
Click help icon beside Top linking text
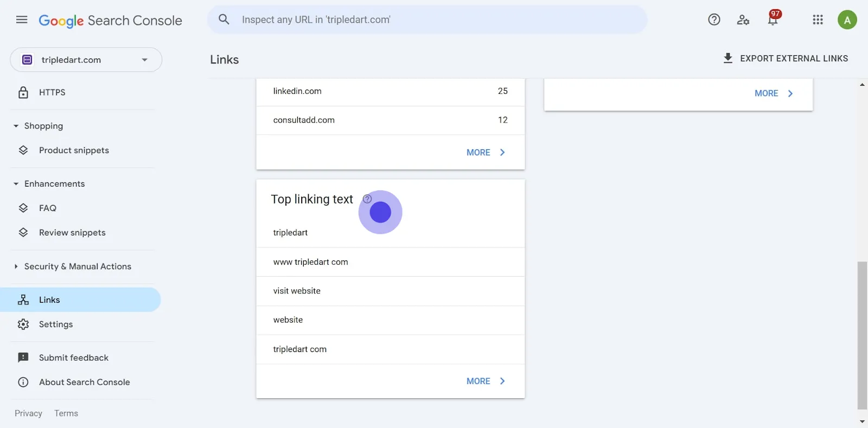tap(367, 199)
